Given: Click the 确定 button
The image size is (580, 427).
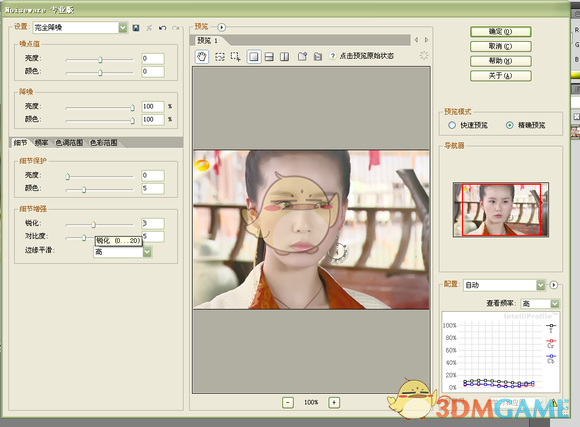Looking at the screenshot, I should [501, 31].
